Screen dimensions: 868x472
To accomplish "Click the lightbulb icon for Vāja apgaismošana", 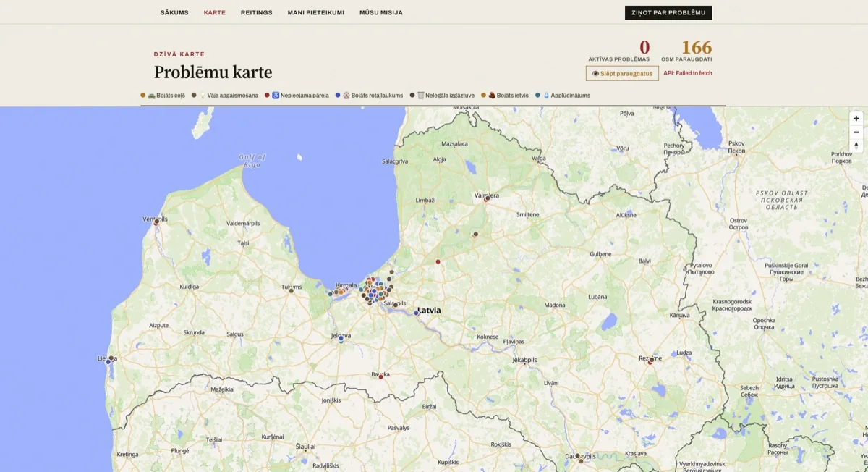I will (x=203, y=96).
